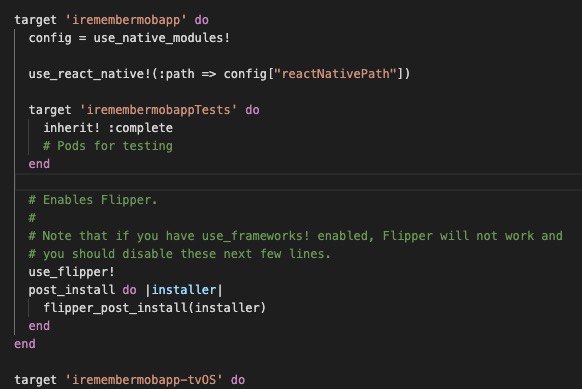The image size is (582, 389).
Task: Click the '# you should disable these next few lines.' comment
Action: coord(179,254)
